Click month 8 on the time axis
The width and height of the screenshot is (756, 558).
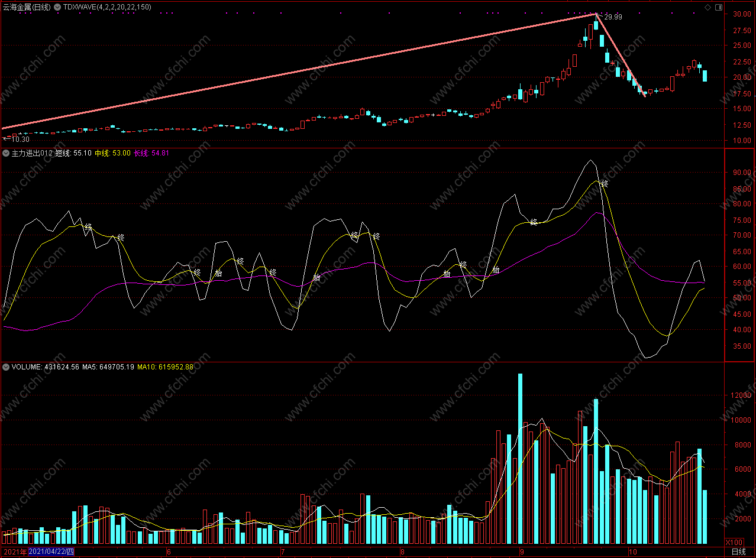coord(402,552)
